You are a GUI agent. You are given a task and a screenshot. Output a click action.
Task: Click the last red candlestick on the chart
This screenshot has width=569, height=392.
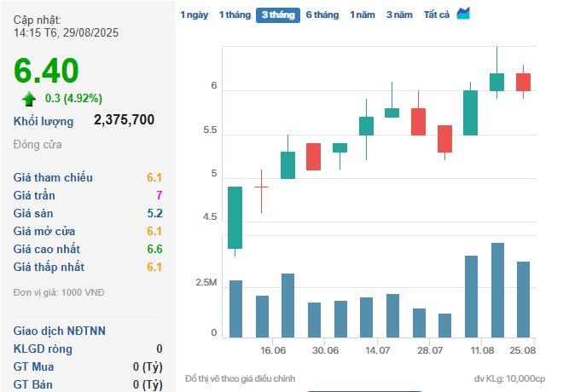[523, 82]
